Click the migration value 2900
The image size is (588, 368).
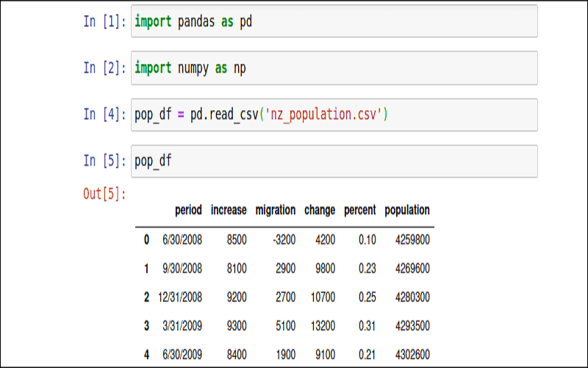point(286,269)
